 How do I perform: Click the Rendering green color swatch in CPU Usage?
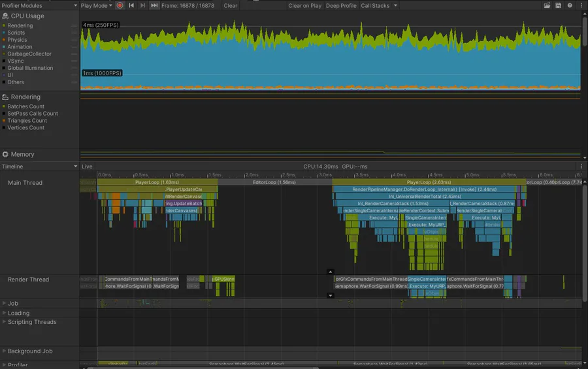point(4,25)
